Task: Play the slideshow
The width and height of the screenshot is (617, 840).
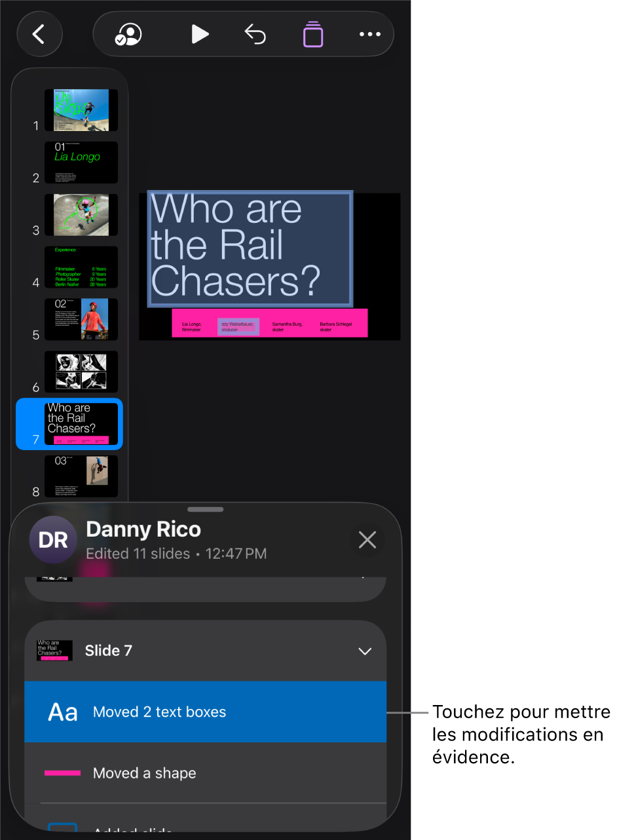Action: click(x=199, y=34)
